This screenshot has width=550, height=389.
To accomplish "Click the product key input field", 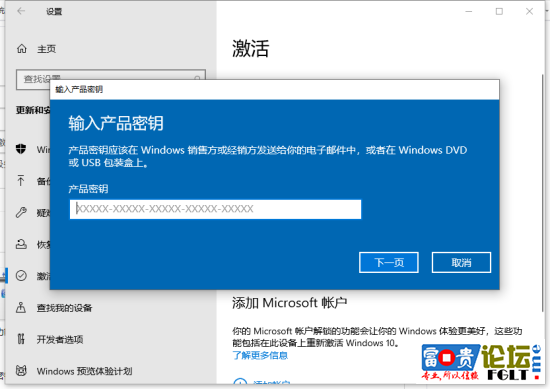I will coord(215,209).
